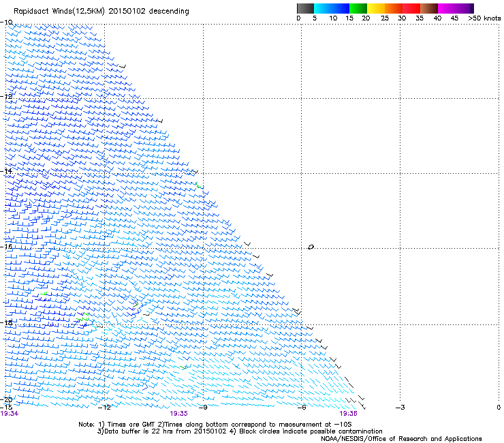Select the longitude axis label -6
Screen dimensions: 504x443
301,408
